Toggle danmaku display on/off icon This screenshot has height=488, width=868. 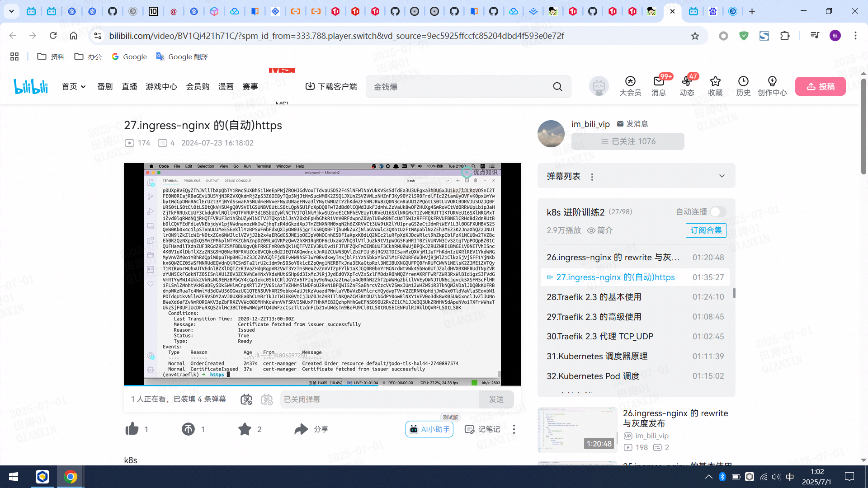coord(246,399)
